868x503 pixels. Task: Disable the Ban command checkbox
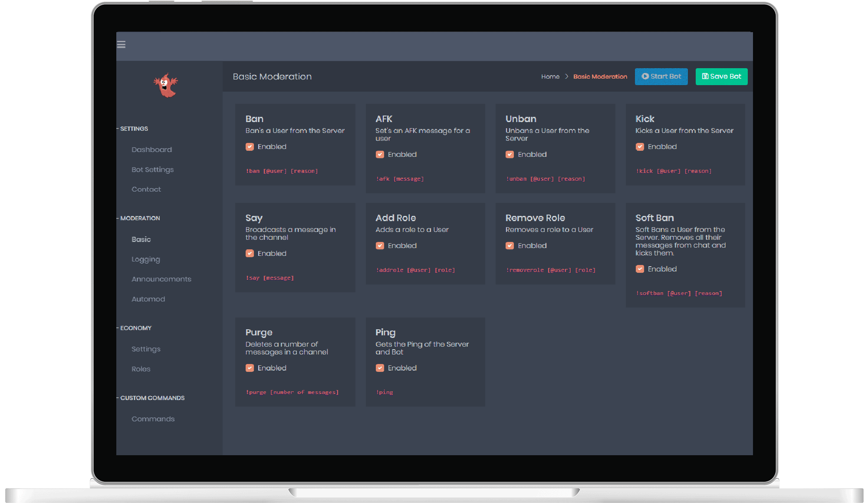click(250, 147)
